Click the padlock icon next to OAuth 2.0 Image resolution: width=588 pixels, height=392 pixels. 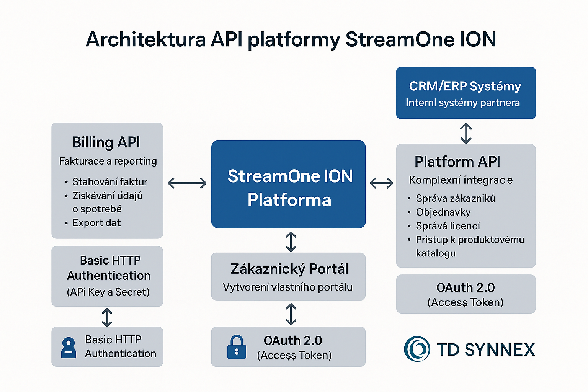[x=237, y=347]
